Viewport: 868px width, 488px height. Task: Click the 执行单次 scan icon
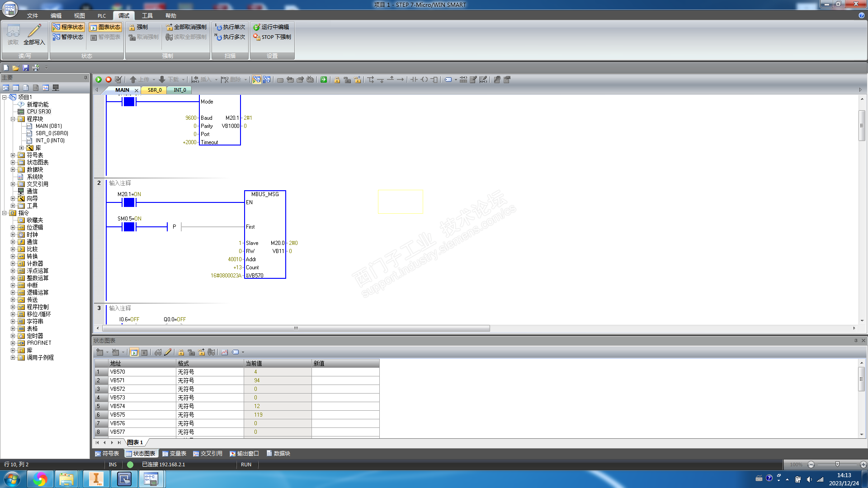tap(218, 27)
